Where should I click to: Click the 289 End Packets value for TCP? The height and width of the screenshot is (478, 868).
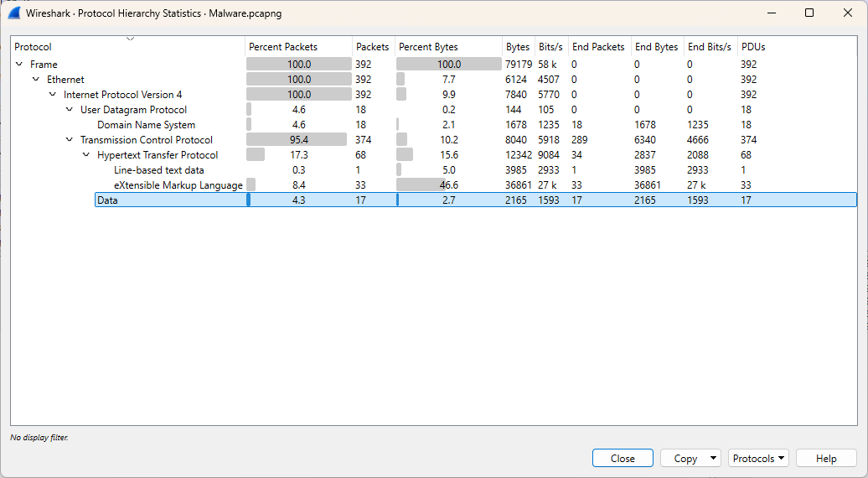(x=580, y=139)
